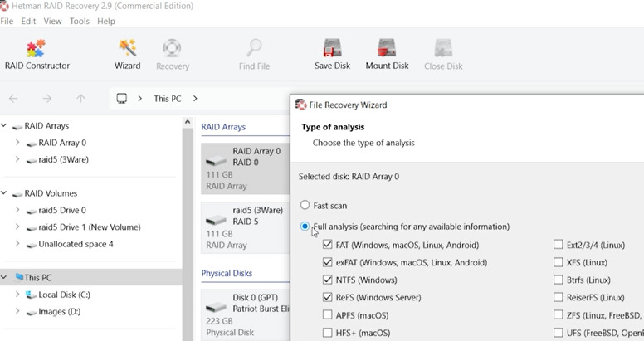Viewport: 644px width, 341px height.
Task: Collapse the RAID Volumes tree node
Action: (x=3, y=193)
